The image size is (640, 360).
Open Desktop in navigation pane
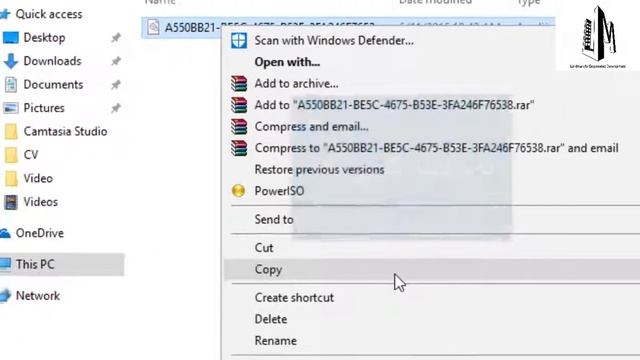(x=44, y=38)
